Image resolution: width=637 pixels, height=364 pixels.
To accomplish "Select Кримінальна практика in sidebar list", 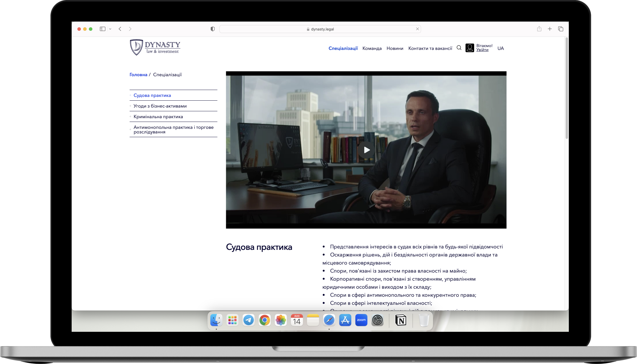I will pyautogui.click(x=158, y=117).
